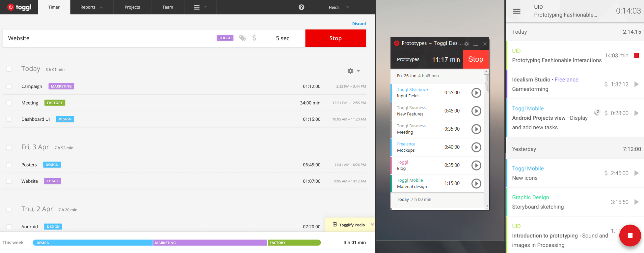
Task: Check the Posters entry checkbox
Action: [9, 165]
